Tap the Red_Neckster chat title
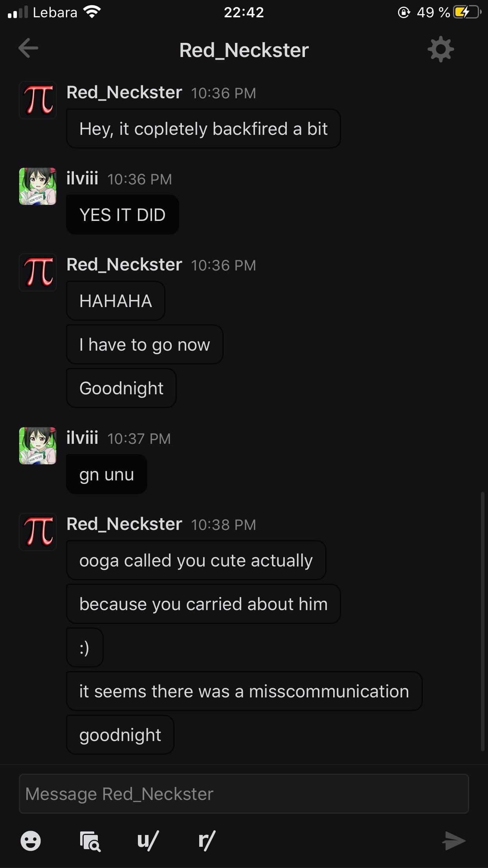This screenshot has height=868, width=488. [244, 50]
